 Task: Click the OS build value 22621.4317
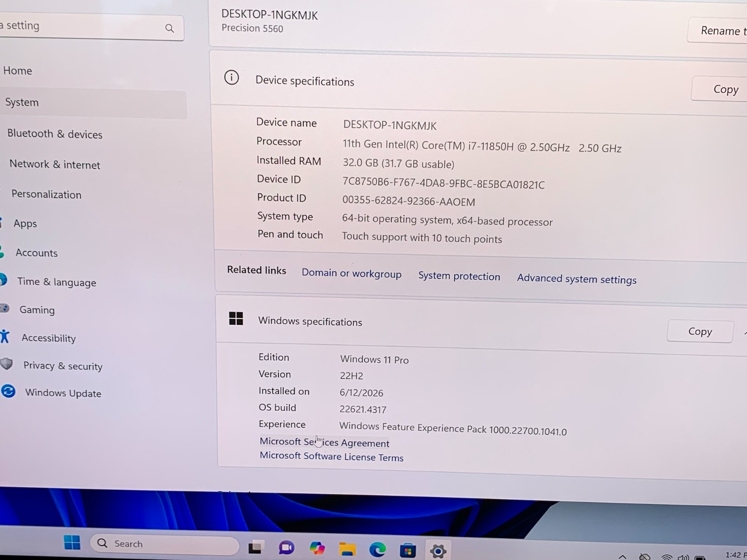363,409
